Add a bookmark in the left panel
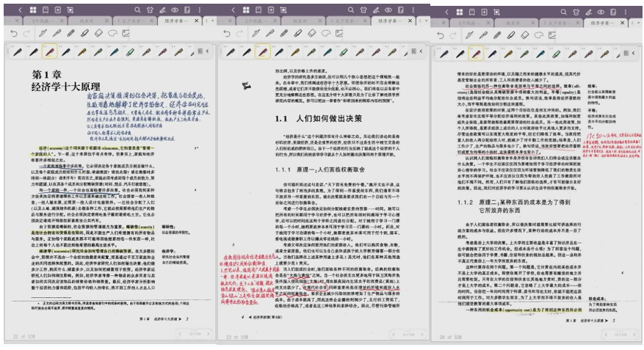The height and width of the screenshot is (350, 644). point(46,10)
